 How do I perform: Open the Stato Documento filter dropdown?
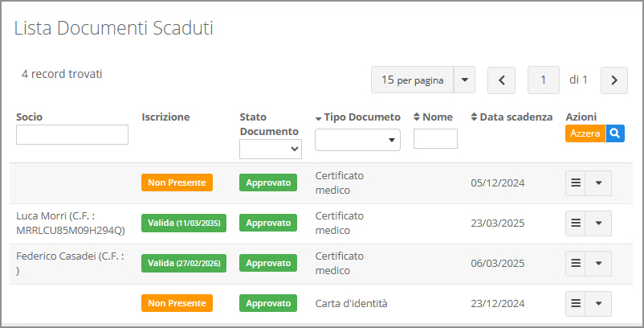pyautogui.click(x=271, y=149)
